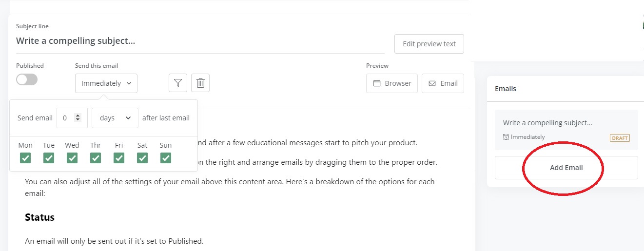644x251 pixels.
Task: Toggle the Published switch
Action: pos(27,80)
